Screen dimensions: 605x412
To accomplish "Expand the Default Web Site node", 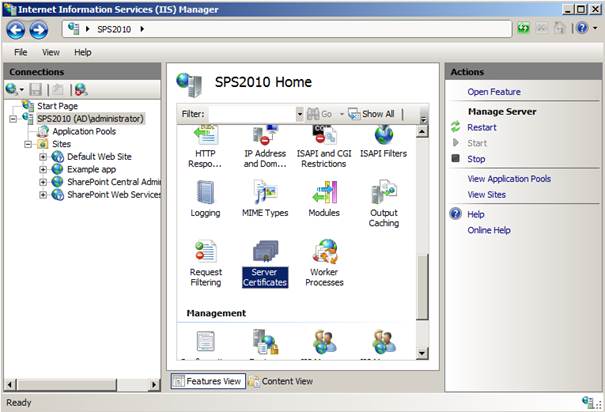I will pyautogui.click(x=43, y=157).
